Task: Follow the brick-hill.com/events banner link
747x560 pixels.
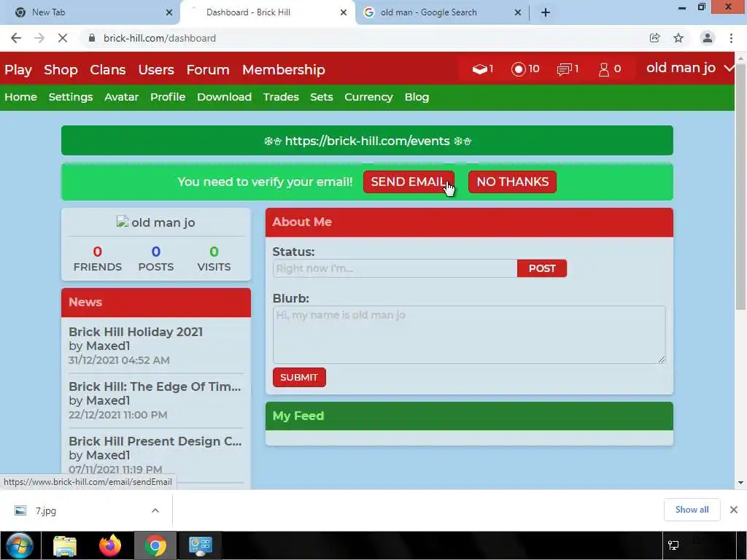Action: pyautogui.click(x=368, y=141)
